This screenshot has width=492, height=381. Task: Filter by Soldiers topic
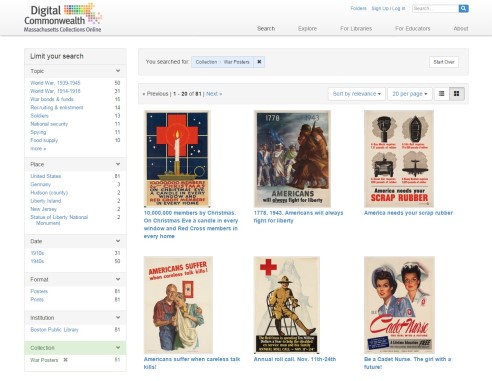point(39,116)
